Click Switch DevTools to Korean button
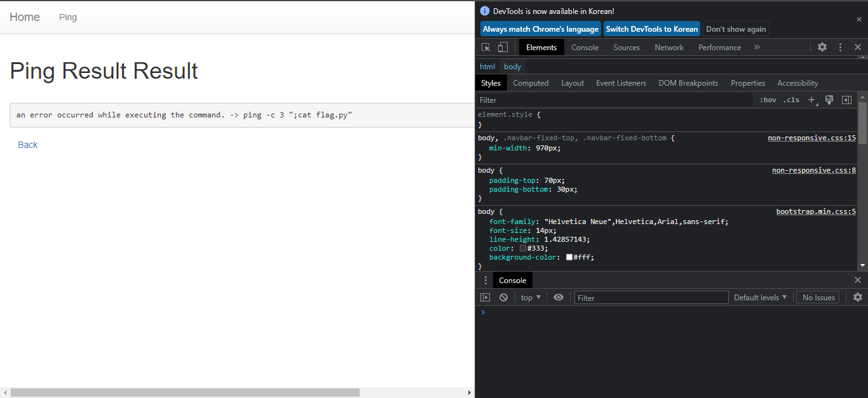 pos(652,29)
